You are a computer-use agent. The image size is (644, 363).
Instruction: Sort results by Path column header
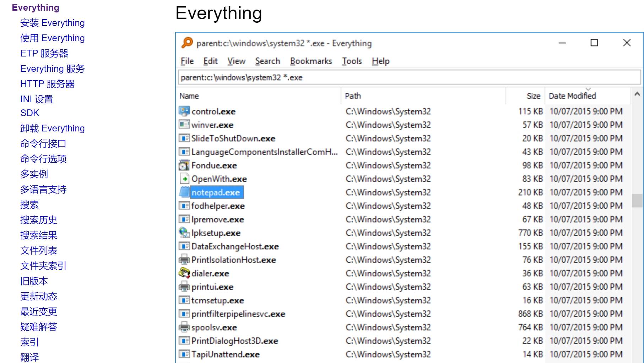(x=424, y=96)
